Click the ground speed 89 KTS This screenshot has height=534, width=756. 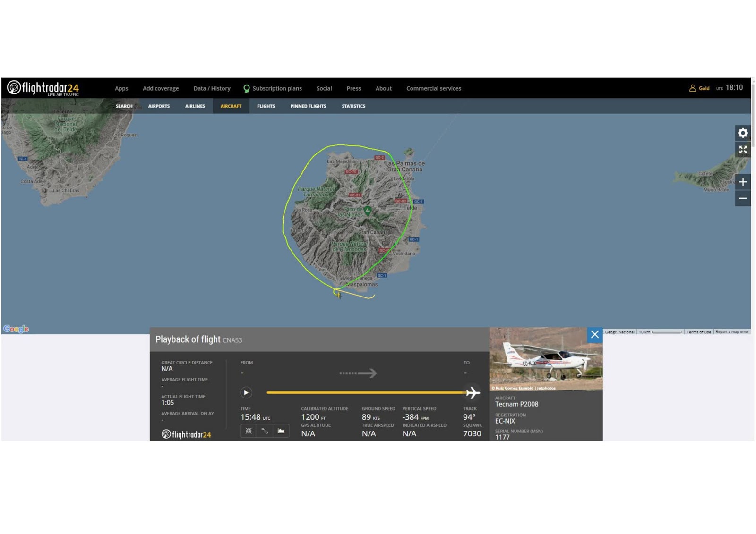click(x=371, y=417)
